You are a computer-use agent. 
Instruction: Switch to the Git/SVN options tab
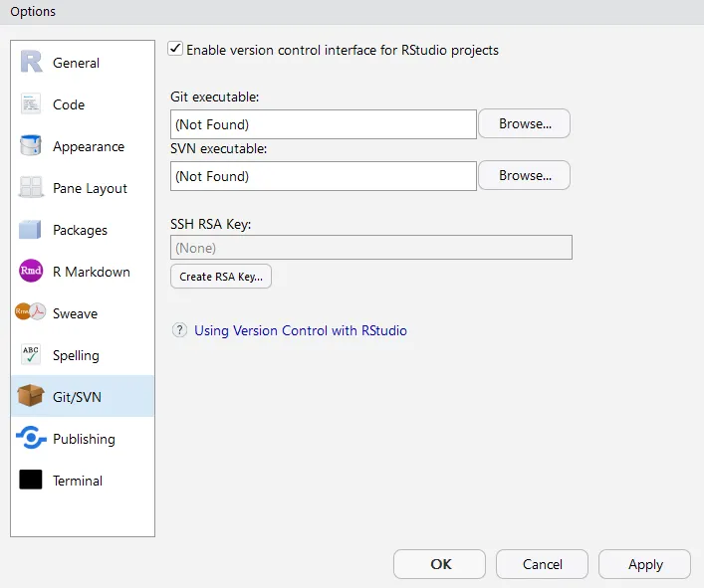coord(77,397)
